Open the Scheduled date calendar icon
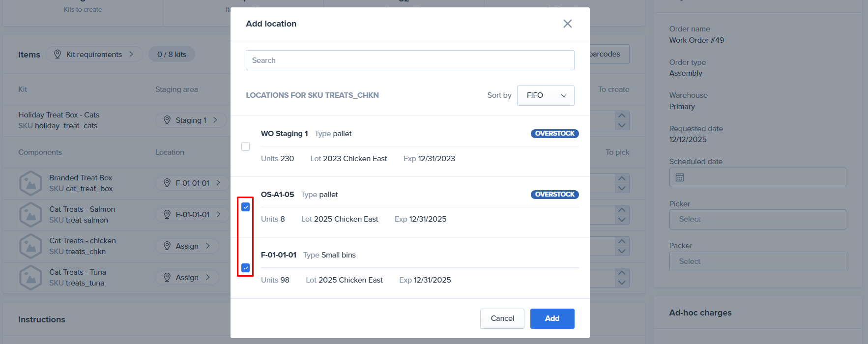The image size is (868, 344). coord(680,177)
